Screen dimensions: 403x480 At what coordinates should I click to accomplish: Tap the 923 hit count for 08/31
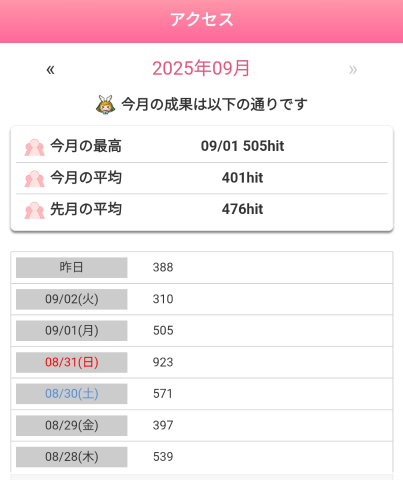point(163,362)
